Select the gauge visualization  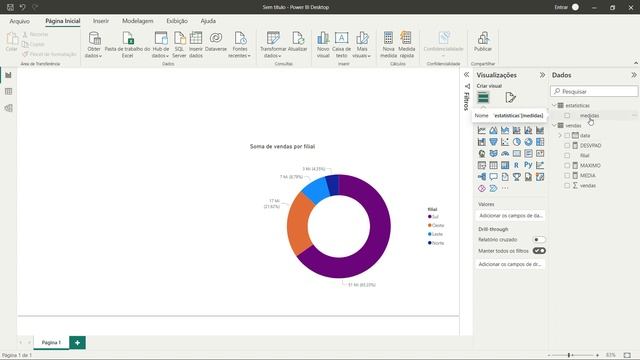505,153
